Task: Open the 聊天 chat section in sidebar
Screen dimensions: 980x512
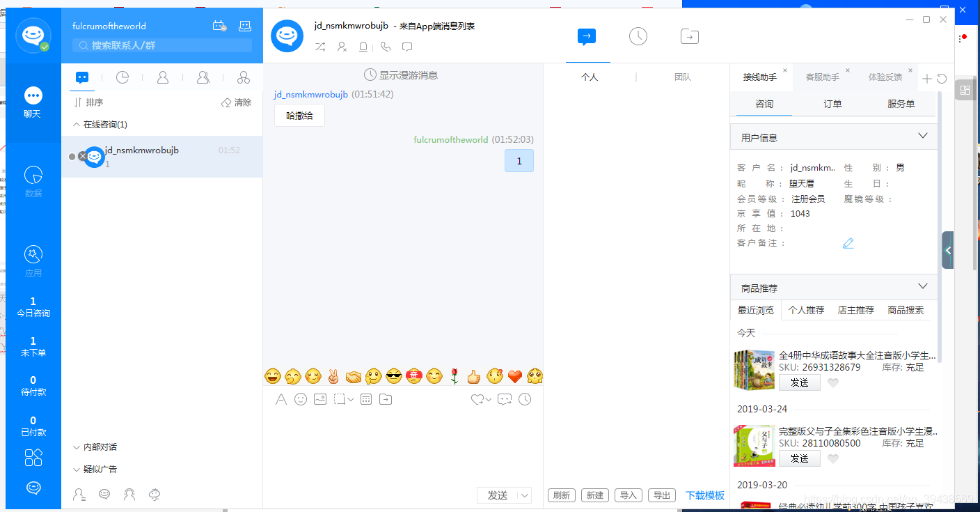Action: coord(33,102)
